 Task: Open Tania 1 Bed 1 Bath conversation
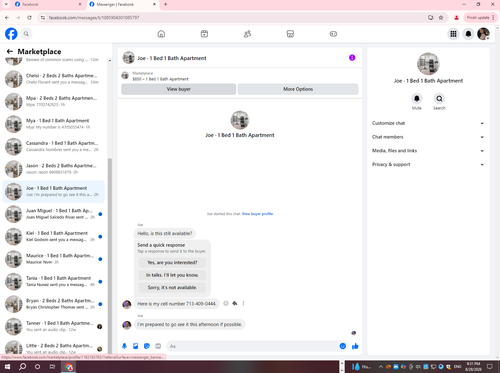click(53, 281)
